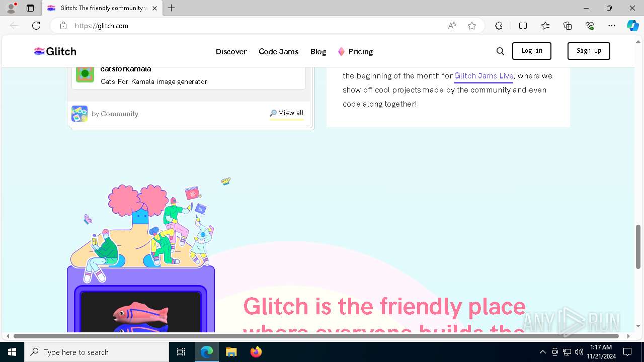Open the taskbar clock and date
This screenshot has width=644, height=362.
pos(601,352)
